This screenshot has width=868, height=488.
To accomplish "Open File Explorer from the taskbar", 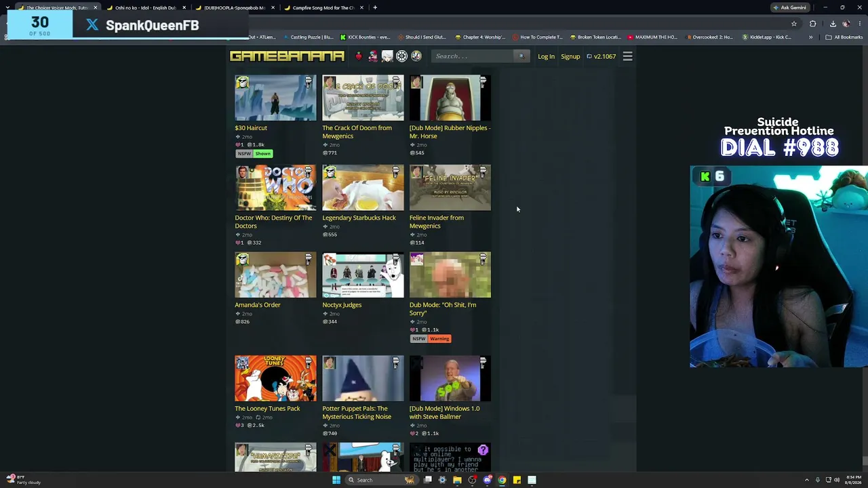I will 457,480.
